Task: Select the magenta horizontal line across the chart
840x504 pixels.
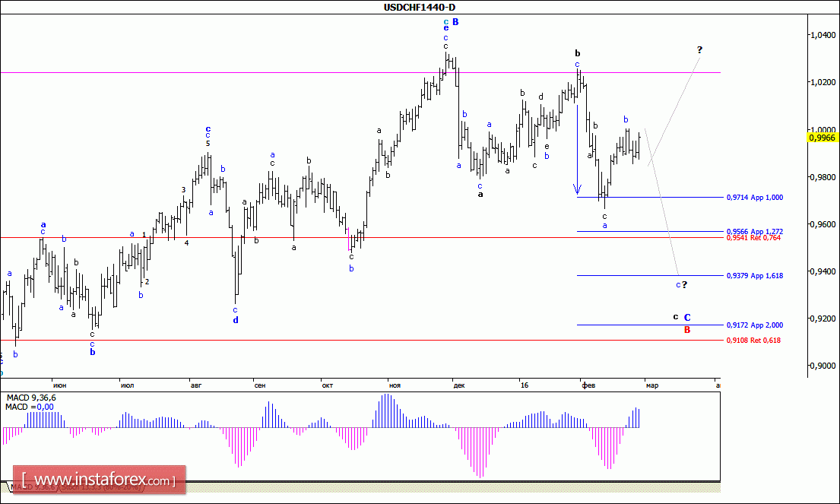Action: pos(360,72)
